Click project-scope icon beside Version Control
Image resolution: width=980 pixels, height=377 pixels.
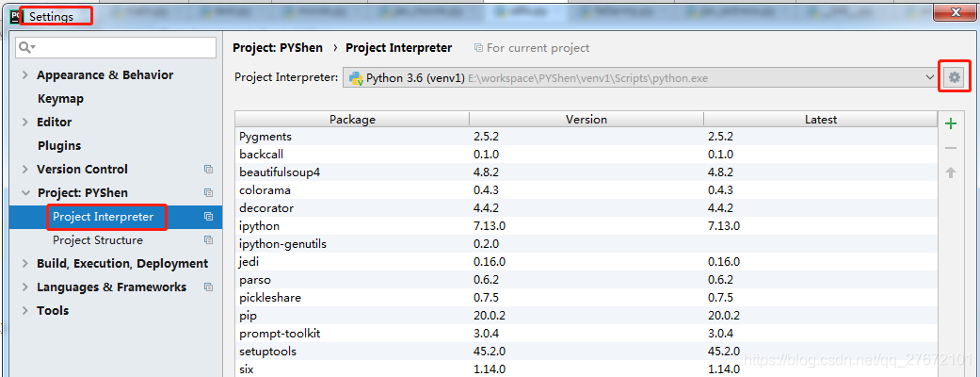coord(208,170)
